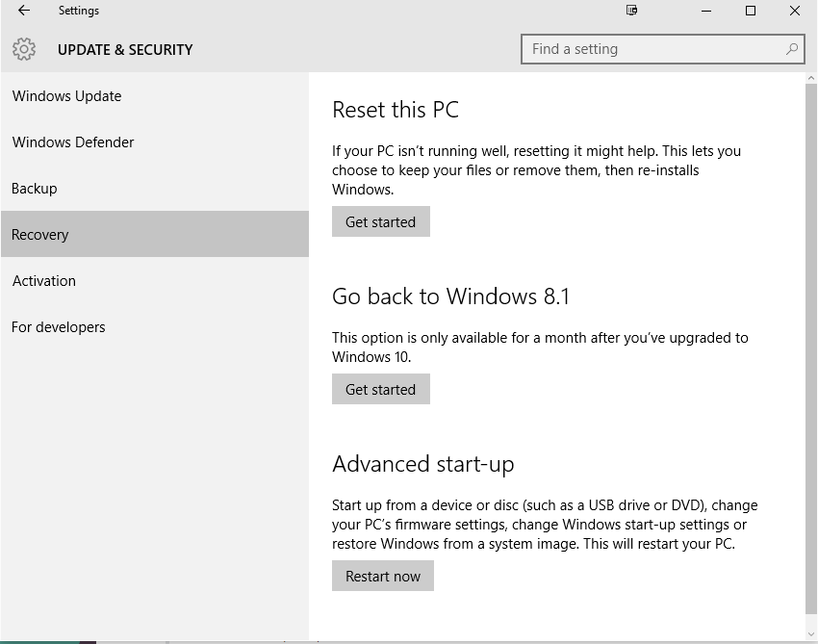The height and width of the screenshot is (644, 818).
Task: Select the Backup section
Action: (x=155, y=189)
